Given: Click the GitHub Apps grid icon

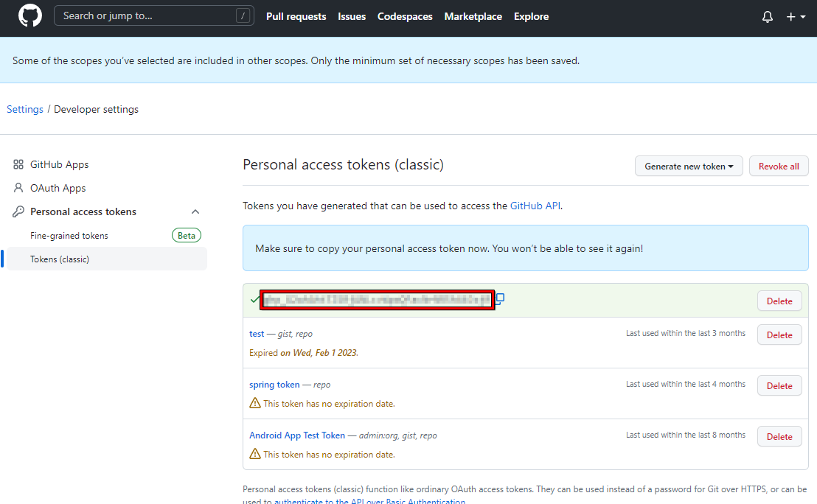Looking at the screenshot, I should click(18, 164).
